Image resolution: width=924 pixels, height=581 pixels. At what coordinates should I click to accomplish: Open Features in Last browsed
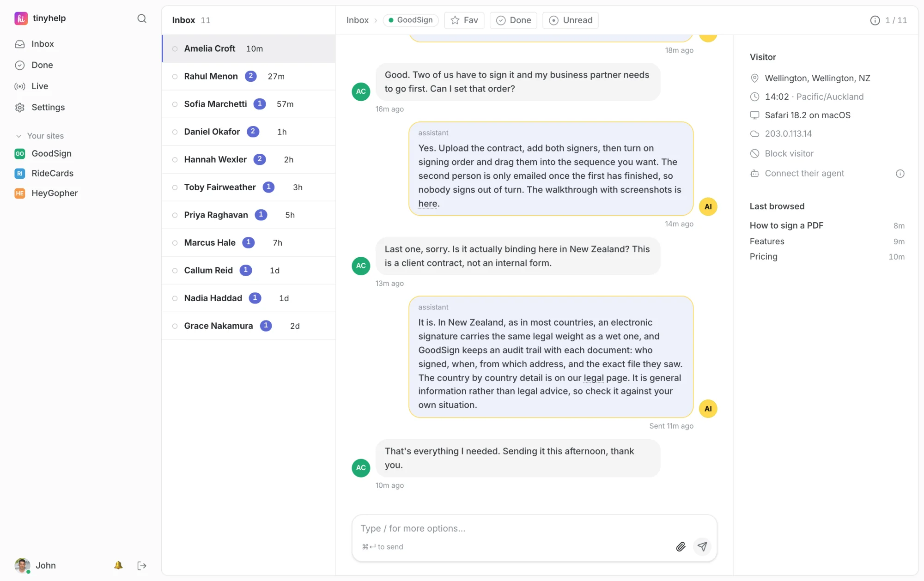click(x=767, y=241)
